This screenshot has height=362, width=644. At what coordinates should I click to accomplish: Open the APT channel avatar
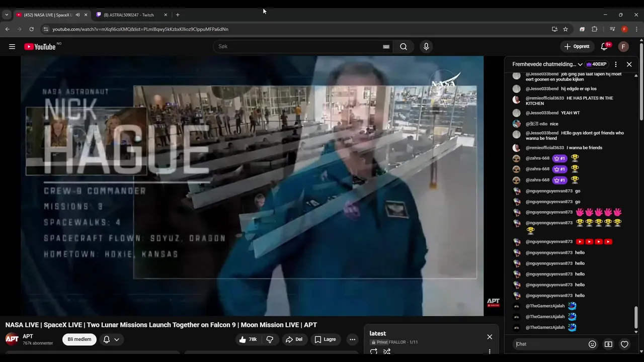(12, 339)
